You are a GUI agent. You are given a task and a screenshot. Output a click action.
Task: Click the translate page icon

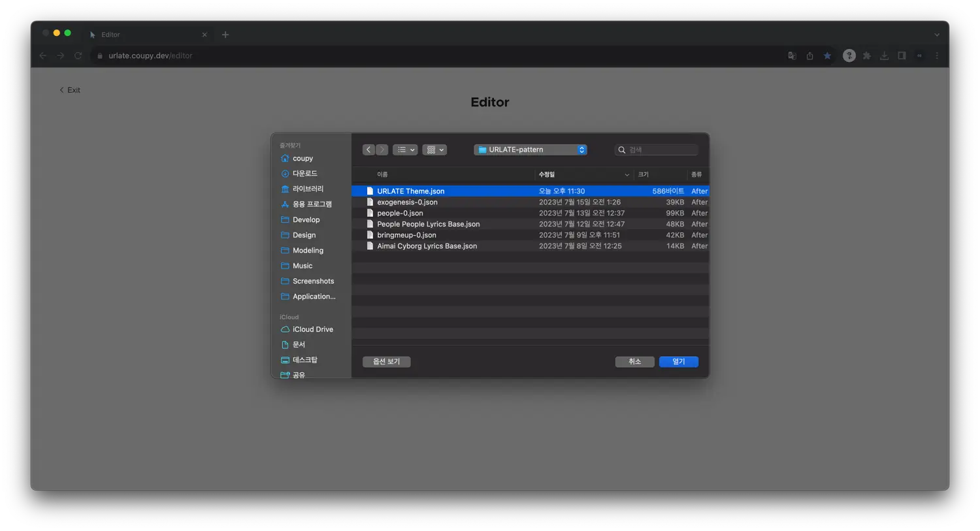point(792,56)
